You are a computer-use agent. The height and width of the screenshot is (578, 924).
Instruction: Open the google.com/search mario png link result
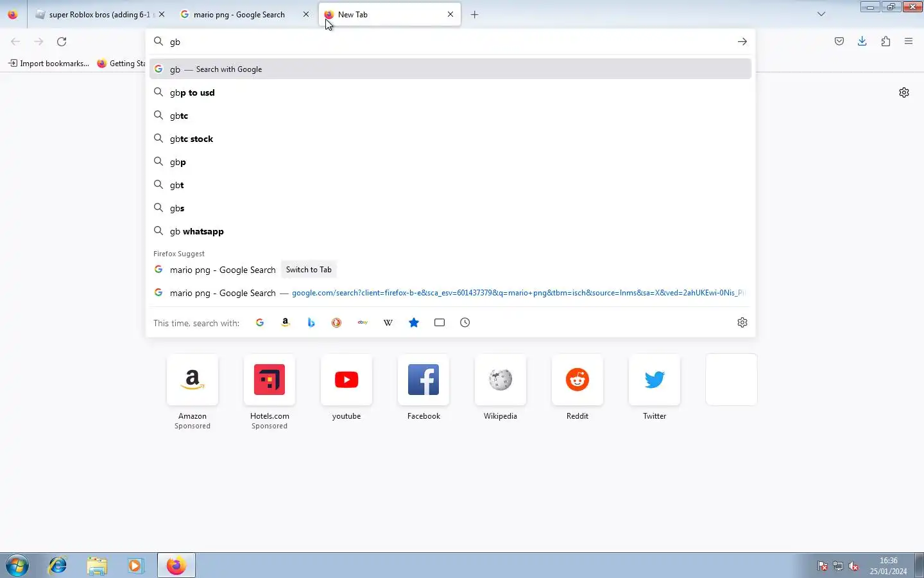[450, 293]
